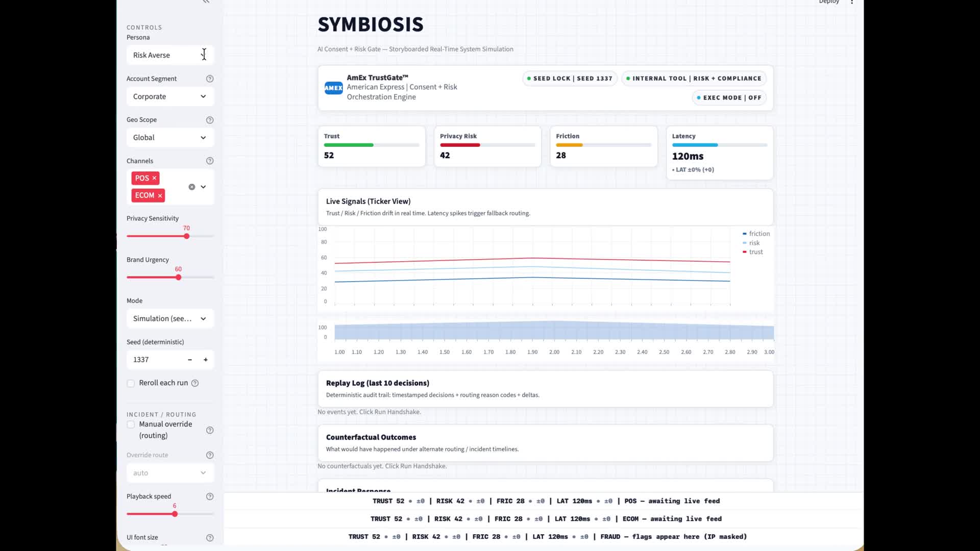Click the SEED LOCK | SEED 1337 badge
The width and height of the screenshot is (980, 551).
[570, 79]
